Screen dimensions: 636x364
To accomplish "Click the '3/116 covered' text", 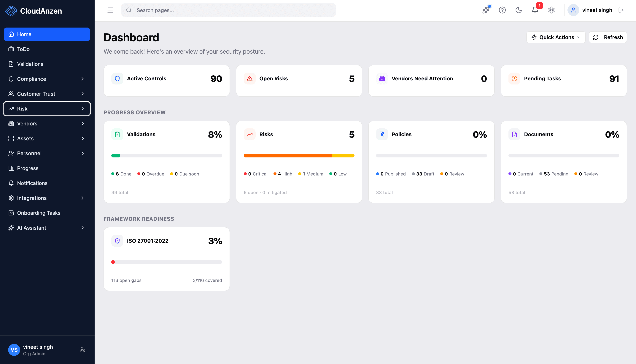I will (x=207, y=280).
